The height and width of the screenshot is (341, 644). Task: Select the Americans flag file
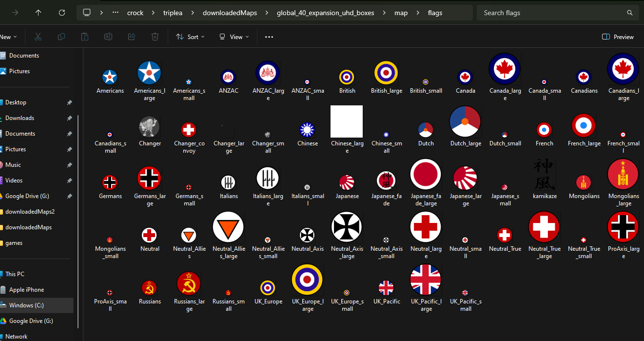(x=110, y=77)
